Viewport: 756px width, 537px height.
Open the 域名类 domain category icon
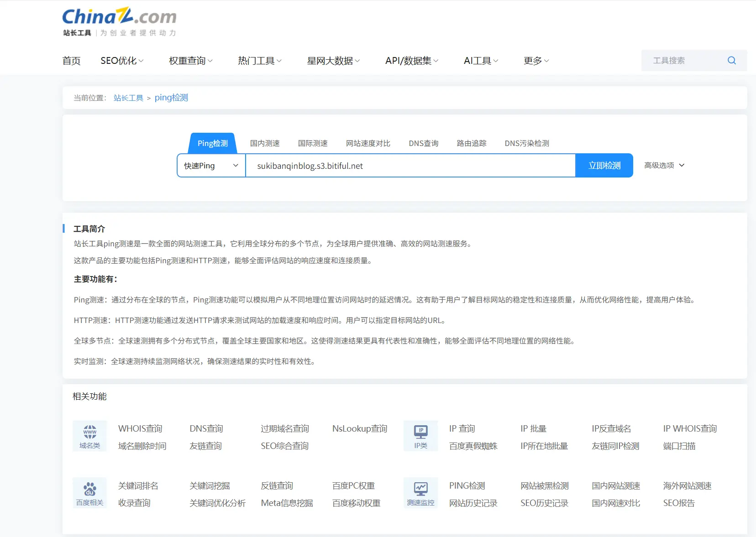point(89,436)
